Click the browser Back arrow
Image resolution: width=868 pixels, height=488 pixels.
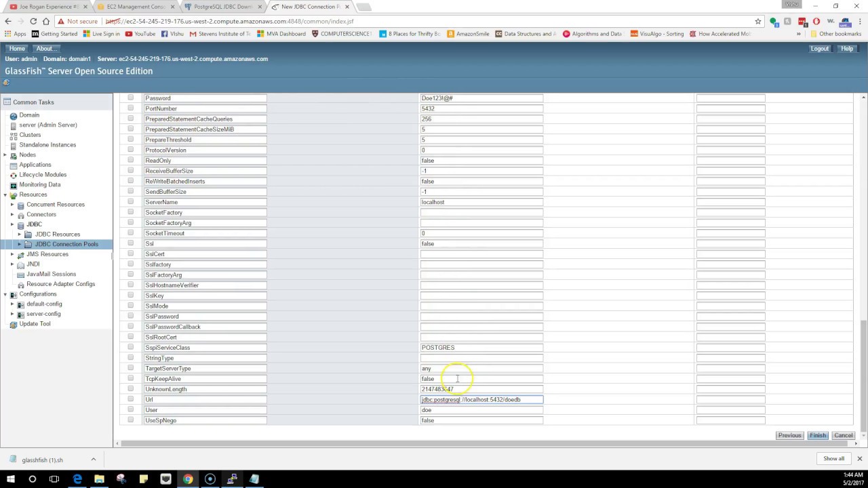[x=7, y=21]
